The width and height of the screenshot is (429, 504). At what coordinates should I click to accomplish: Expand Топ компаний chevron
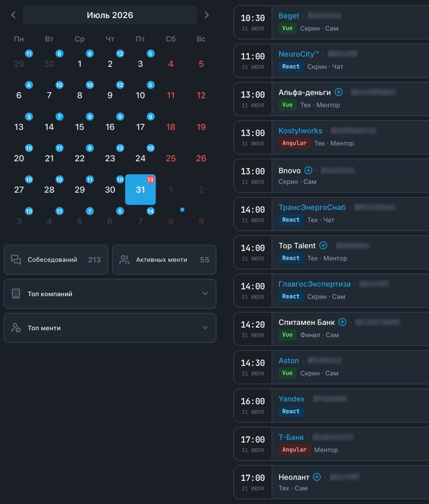point(205,294)
